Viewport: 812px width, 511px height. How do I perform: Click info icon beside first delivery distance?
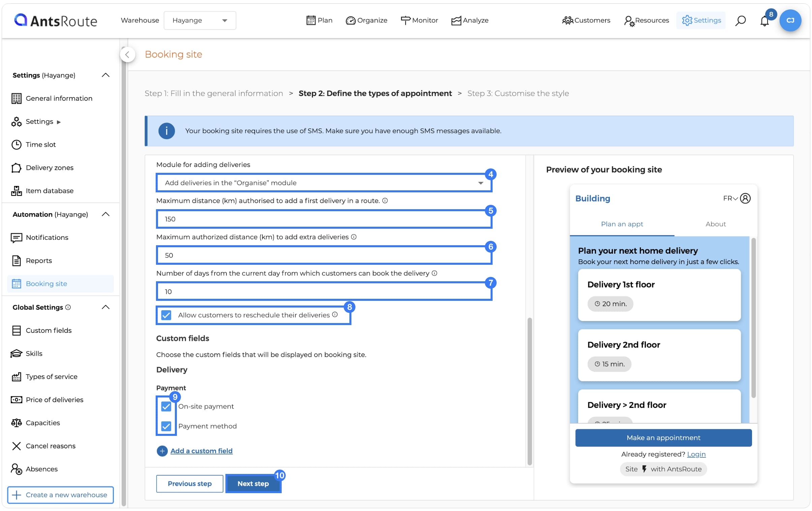tap(385, 201)
